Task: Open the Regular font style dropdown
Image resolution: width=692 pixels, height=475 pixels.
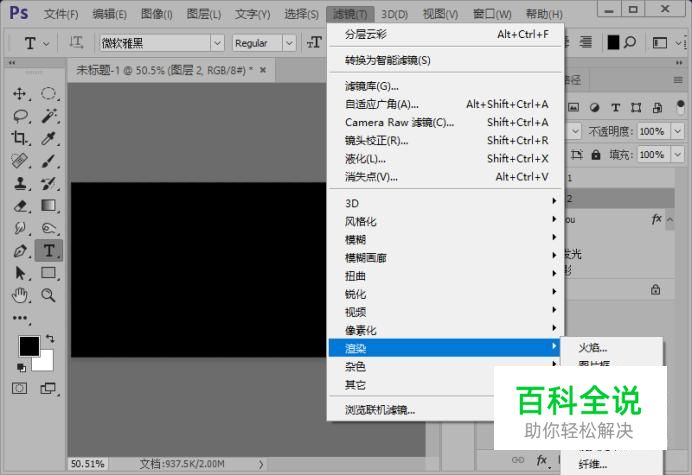Action: pyautogui.click(x=289, y=43)
